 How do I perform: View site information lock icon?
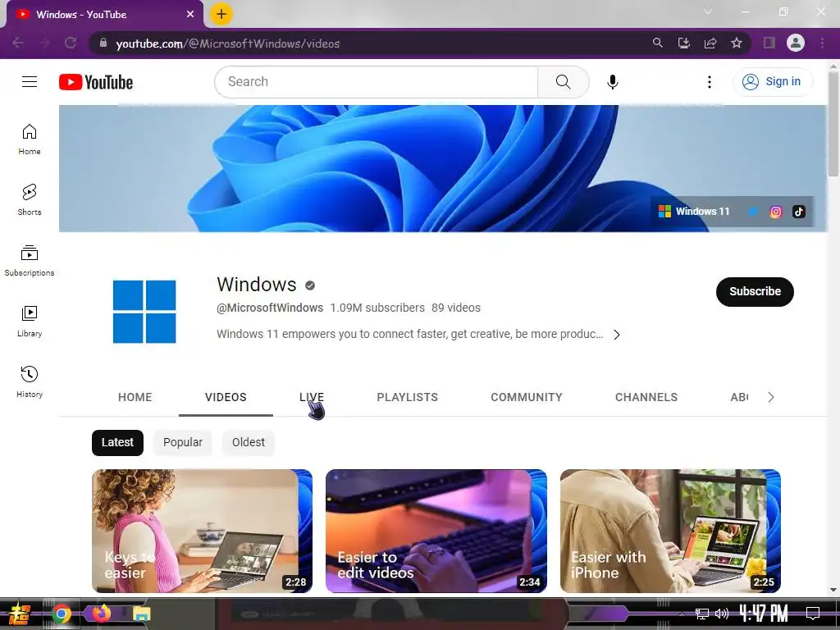click(x=103, y=43)
